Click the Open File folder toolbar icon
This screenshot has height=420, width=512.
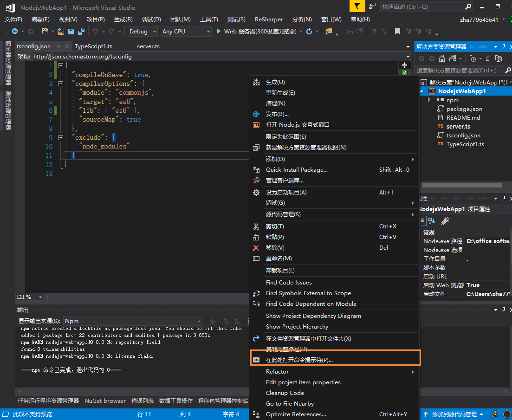click(61, 32)
